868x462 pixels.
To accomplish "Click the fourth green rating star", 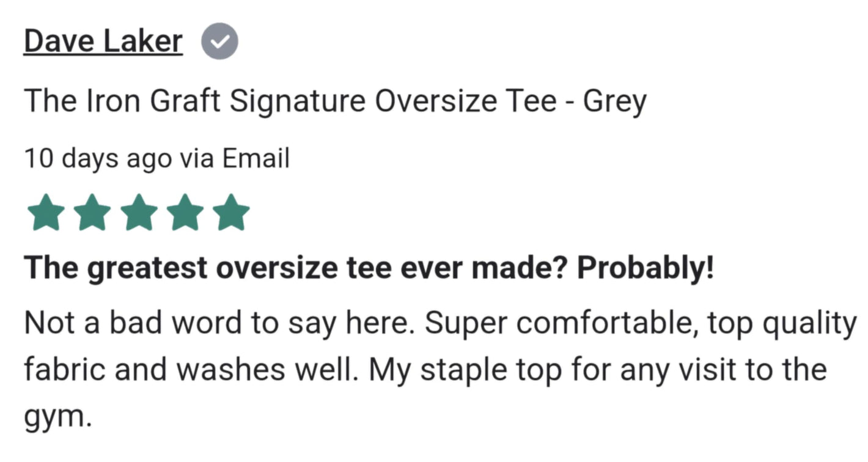I will (185, 212).
